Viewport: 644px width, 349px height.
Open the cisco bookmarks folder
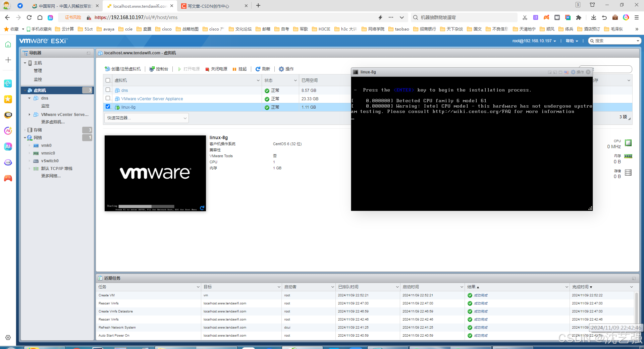[x=164, y=29]
